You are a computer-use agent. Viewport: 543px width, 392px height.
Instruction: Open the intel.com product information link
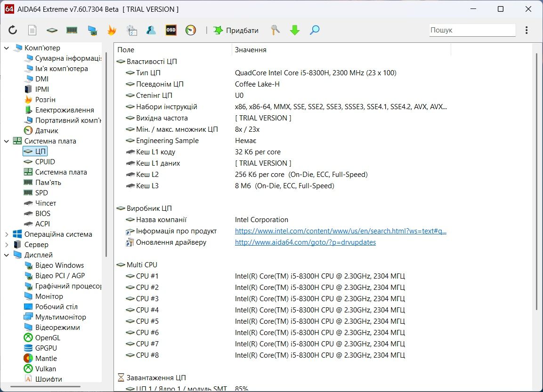(x=340, y=231)
